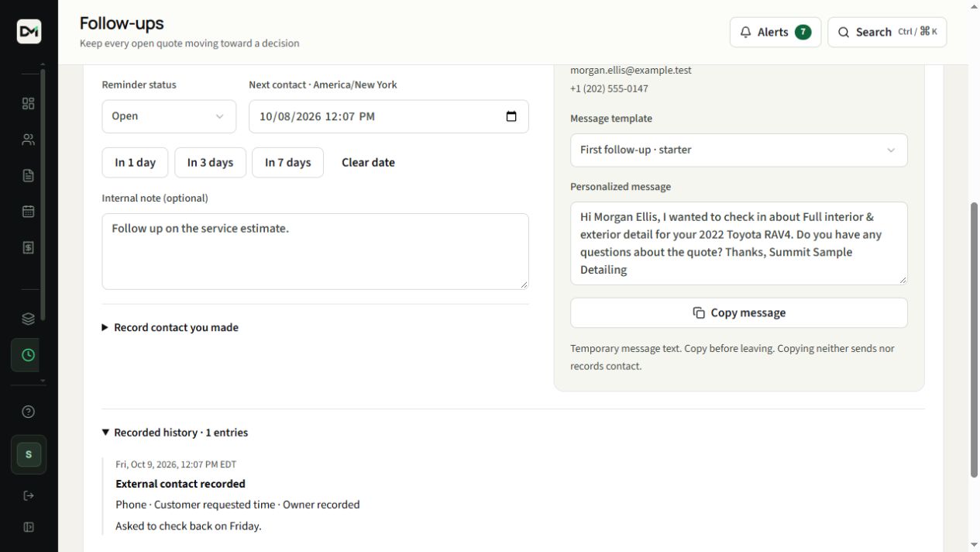The image size is (980, 552).
Task: Set next contact In 3 days
Action: click(210, 163)
